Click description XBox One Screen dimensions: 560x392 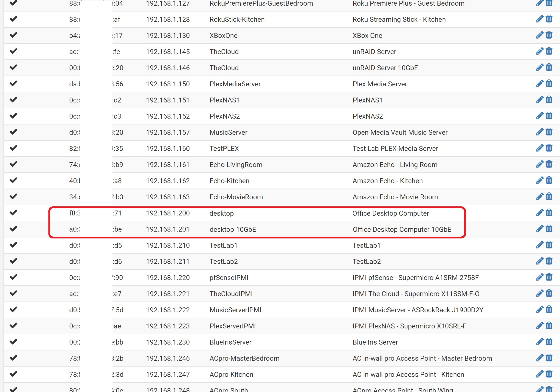pyautogui.click(x=367, y=36)
